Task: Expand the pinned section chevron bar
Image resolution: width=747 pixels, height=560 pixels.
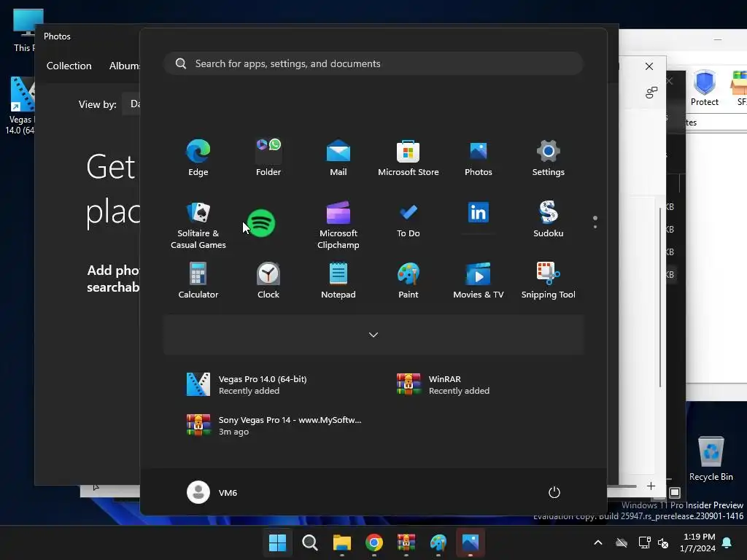Action: click(373, 335)
